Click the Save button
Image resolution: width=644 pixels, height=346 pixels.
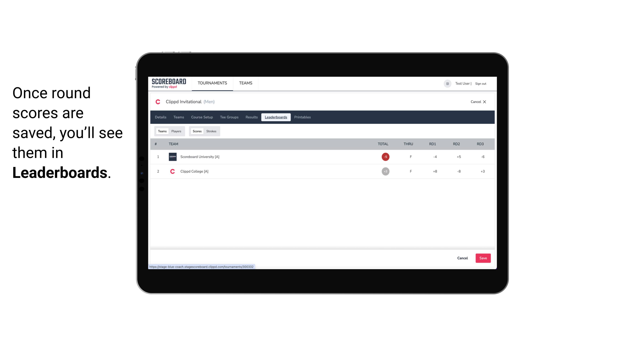[483, 258]
